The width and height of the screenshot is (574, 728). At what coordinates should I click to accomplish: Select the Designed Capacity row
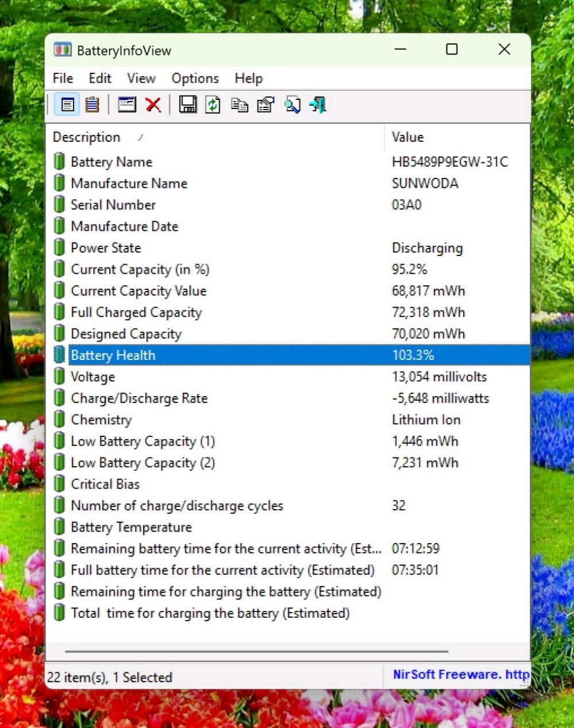[x=126, y=334]
